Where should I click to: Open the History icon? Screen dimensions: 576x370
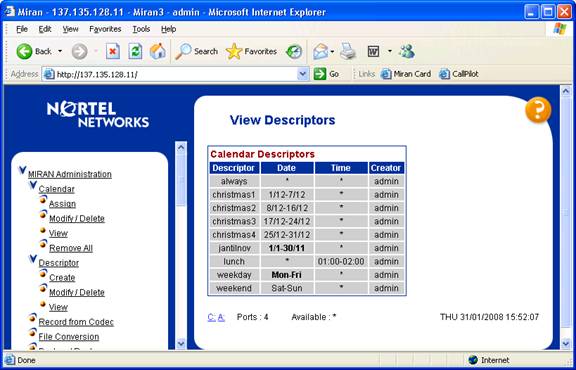pyautogui.click(x=294, y=51)
